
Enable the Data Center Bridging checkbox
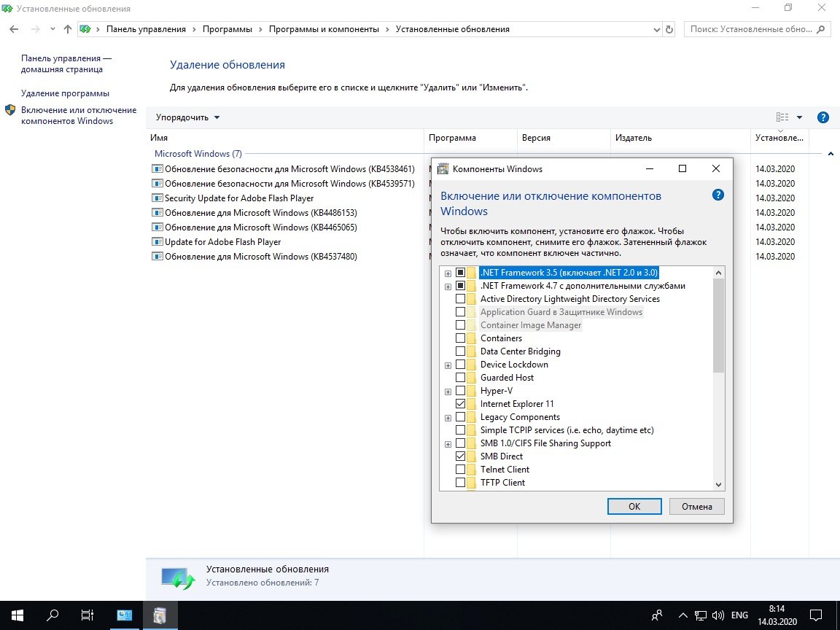click(460, 351)
